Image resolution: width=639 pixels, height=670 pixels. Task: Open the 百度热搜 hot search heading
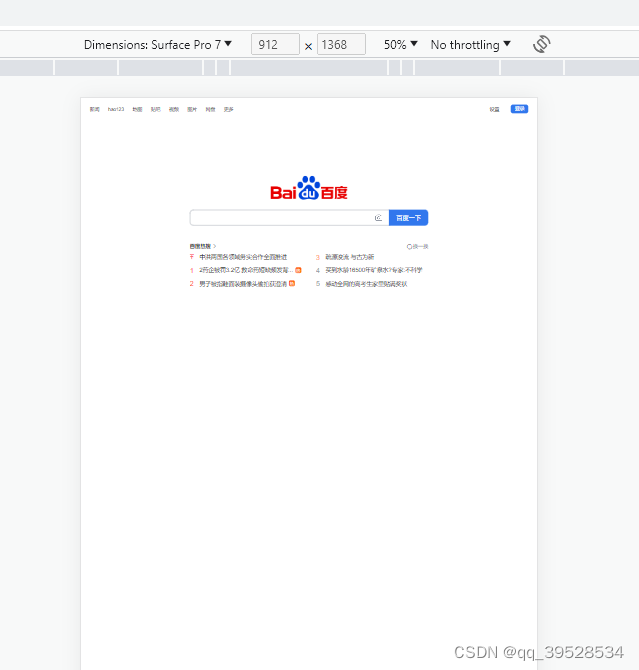(203, 246)
